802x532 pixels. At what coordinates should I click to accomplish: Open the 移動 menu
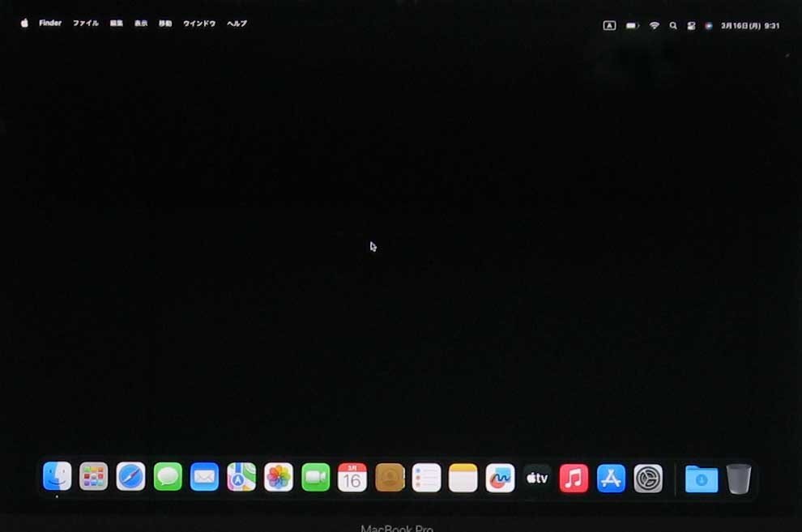point(165,23)
